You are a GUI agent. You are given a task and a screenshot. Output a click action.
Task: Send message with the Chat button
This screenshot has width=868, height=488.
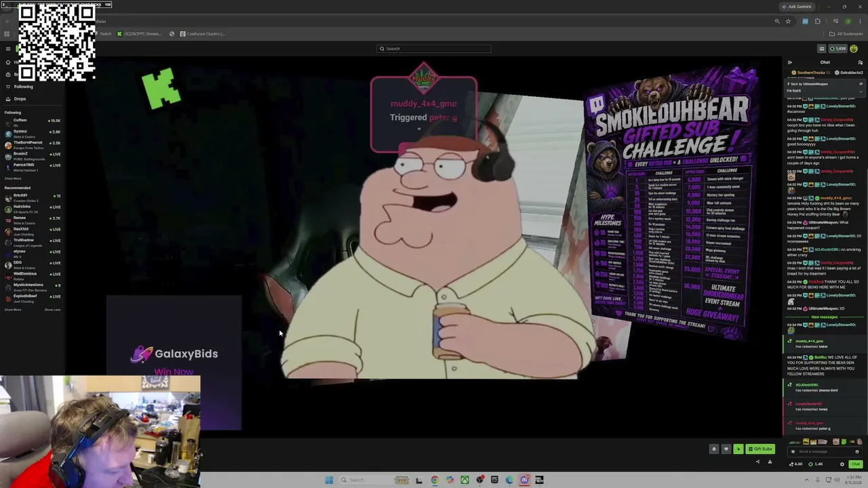pos(855,464)
